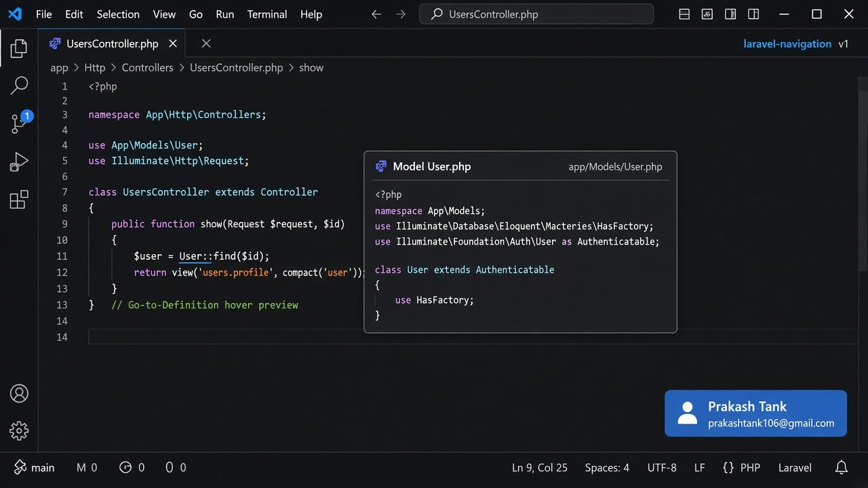This screenshot has height=488, width=868.
Task: Open the Extensions view
Action: 19,199
